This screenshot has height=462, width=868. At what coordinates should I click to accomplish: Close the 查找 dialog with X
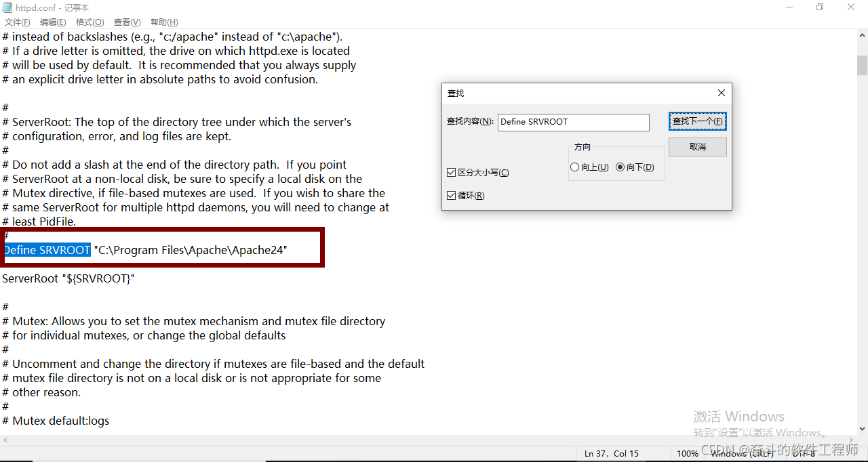coord(722,93)
